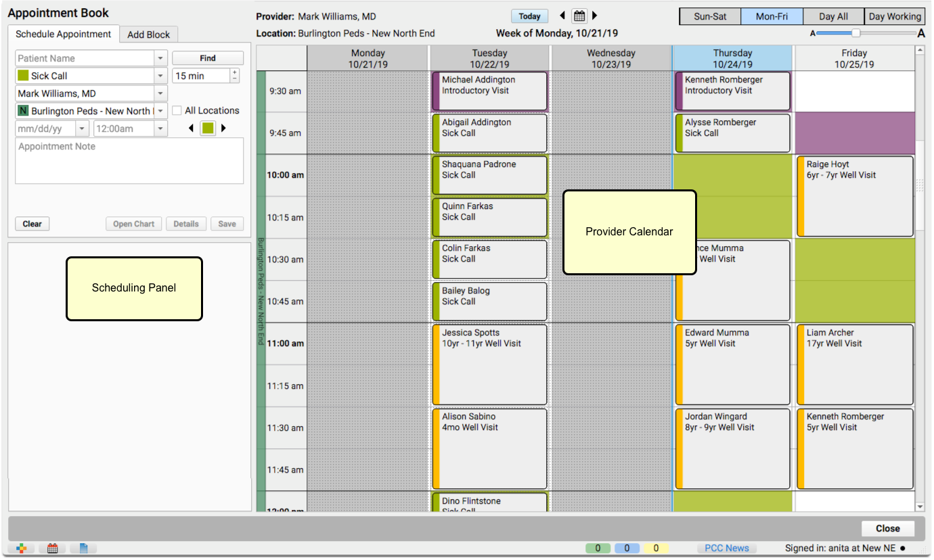The image size is (934, 560).
Task: Click the colorful plus icon in status bar
Action: click(21, 549)
